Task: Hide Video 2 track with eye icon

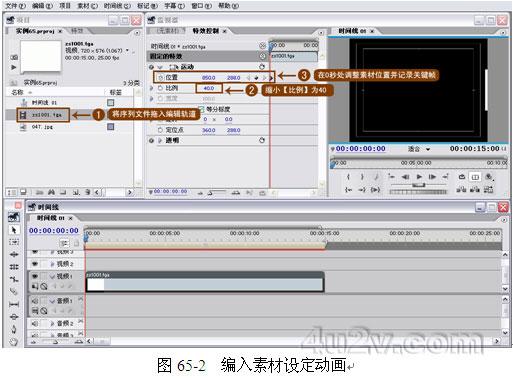Action: 35,264
